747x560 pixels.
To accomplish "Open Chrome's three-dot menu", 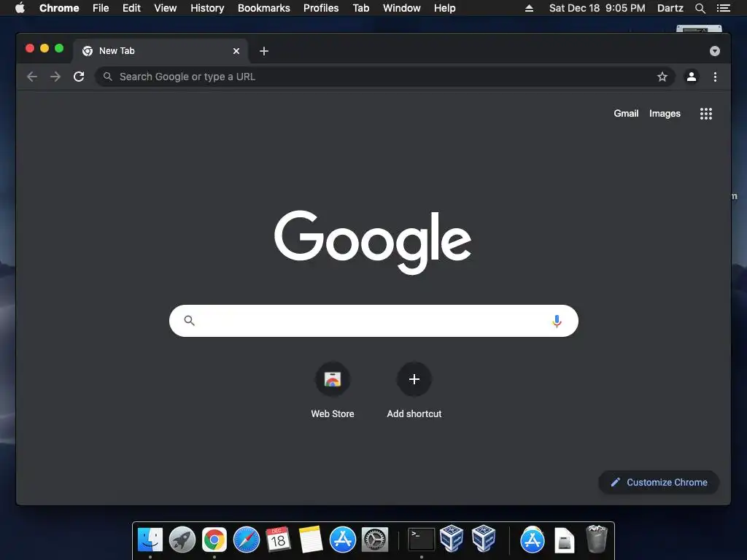I will coord(715,77).
